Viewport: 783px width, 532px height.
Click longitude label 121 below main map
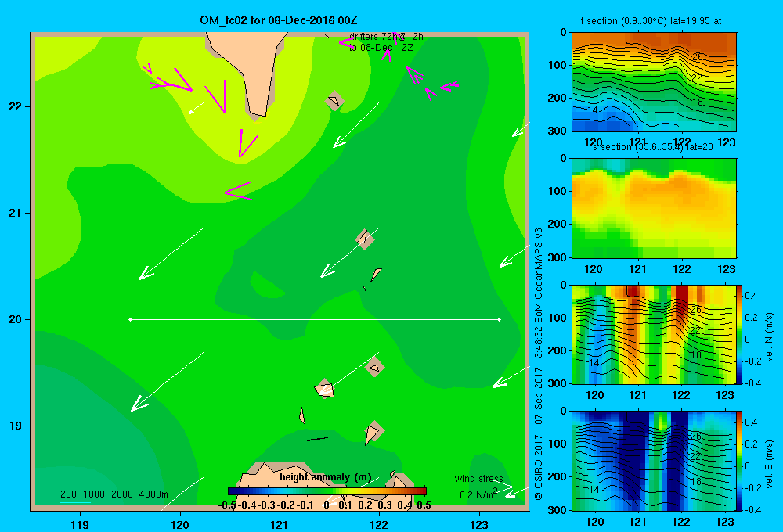280,524
